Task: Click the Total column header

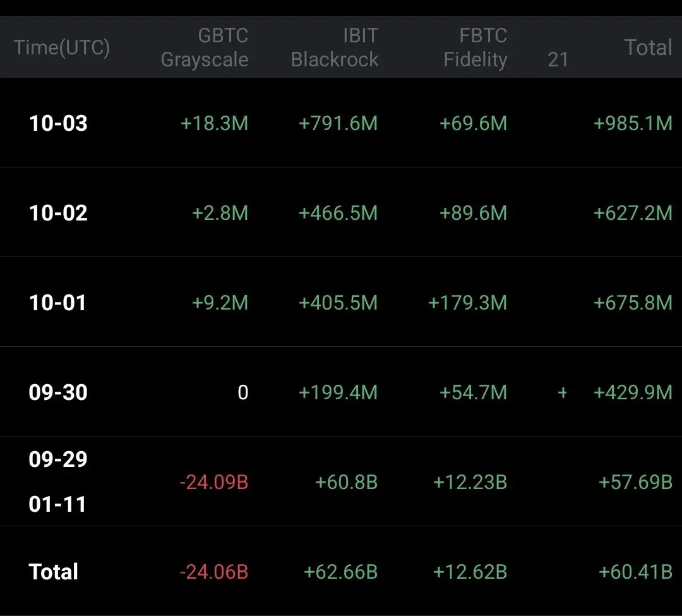Action: [648, 47]
